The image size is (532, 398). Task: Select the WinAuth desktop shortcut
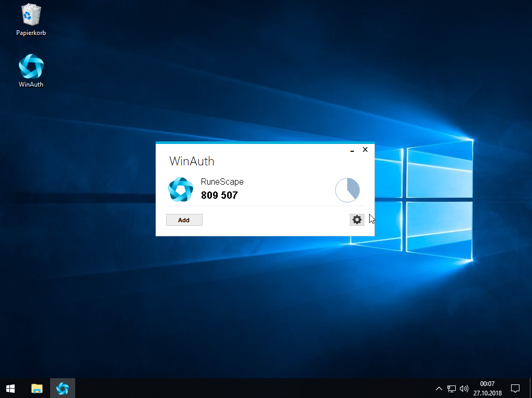click(x=31, y=67)
